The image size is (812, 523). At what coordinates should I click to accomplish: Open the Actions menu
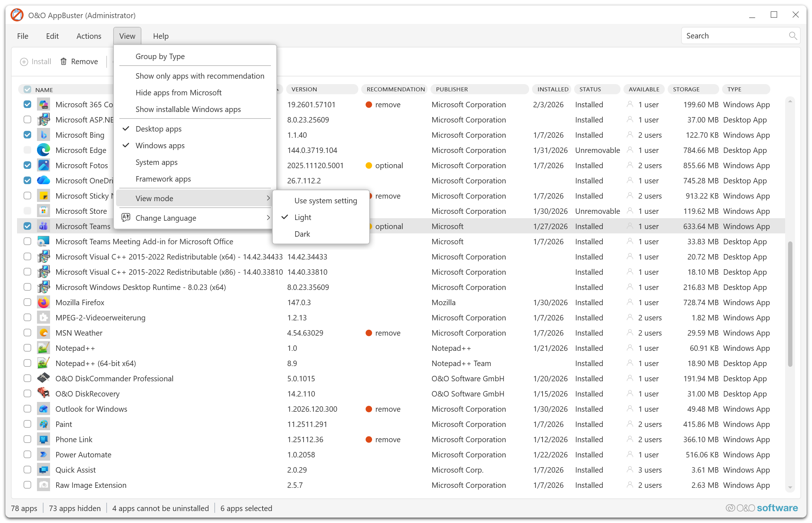click(89, 36)
